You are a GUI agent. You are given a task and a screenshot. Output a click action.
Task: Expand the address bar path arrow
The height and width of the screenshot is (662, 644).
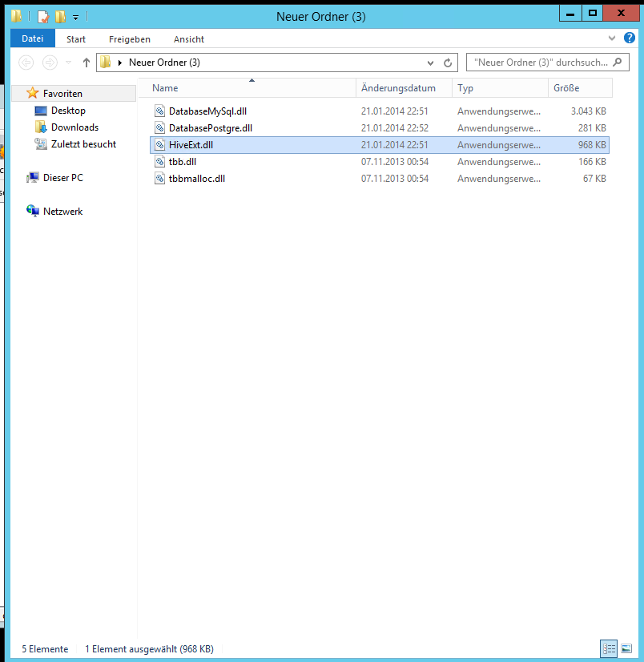tap(120, 63)
